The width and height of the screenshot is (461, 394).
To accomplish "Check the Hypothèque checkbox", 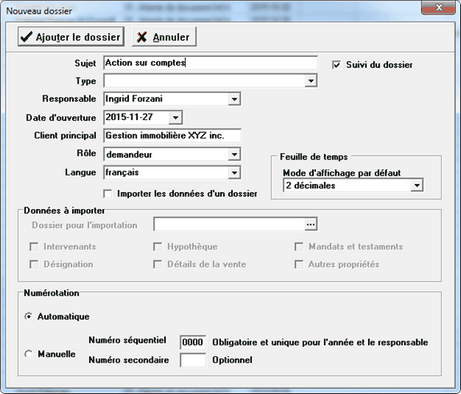I will click(157, 247).
